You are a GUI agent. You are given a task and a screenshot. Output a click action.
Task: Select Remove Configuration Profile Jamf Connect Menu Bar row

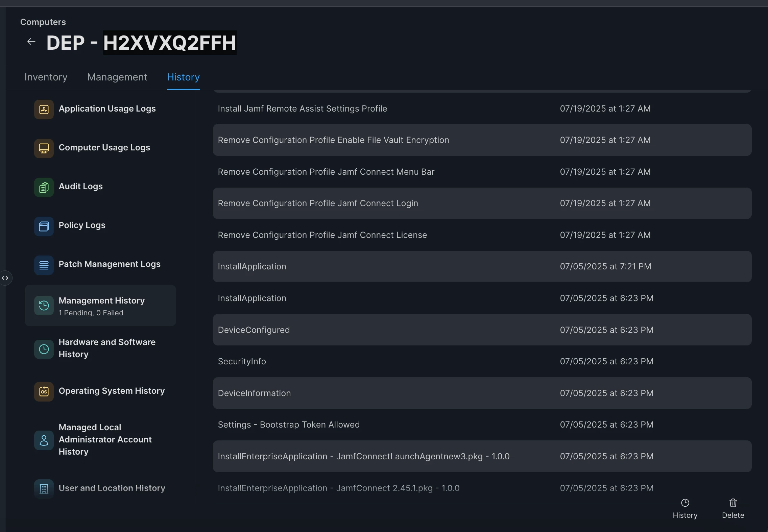tap(482, 172)
